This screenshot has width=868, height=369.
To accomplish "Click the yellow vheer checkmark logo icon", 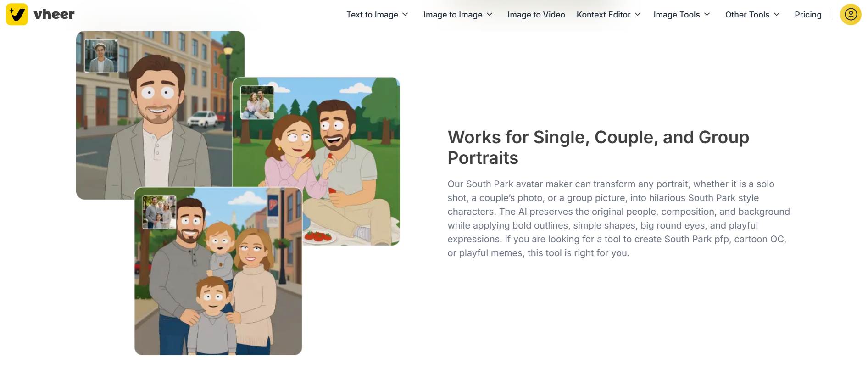I will point(17,14).
